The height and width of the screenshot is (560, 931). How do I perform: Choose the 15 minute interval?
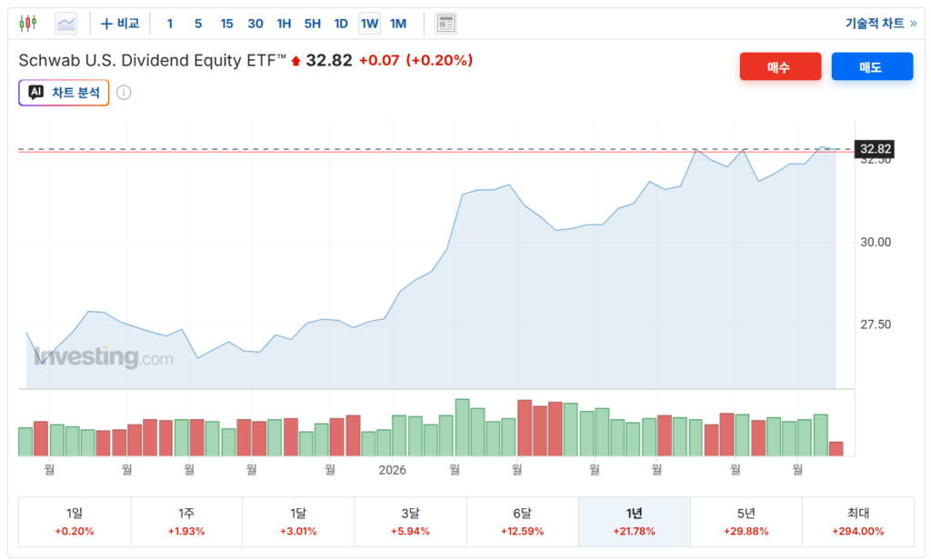tap(226, 24)
